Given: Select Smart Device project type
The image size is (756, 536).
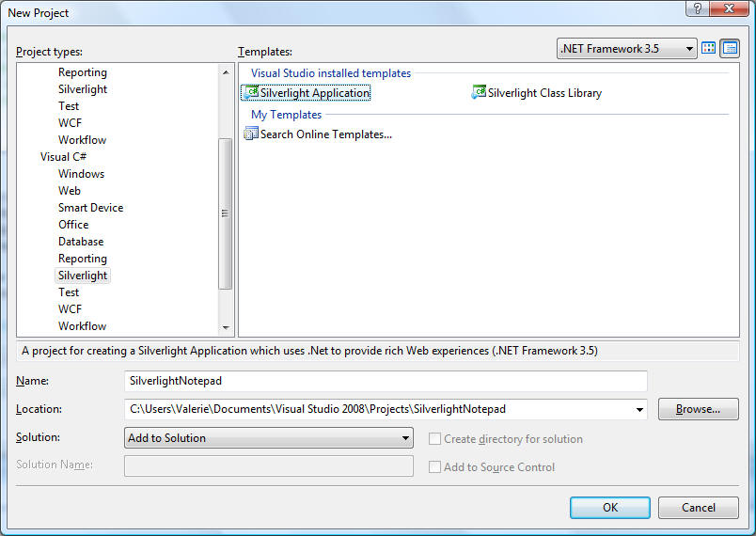Looking at the screenshot, I should tap(90, 207).
